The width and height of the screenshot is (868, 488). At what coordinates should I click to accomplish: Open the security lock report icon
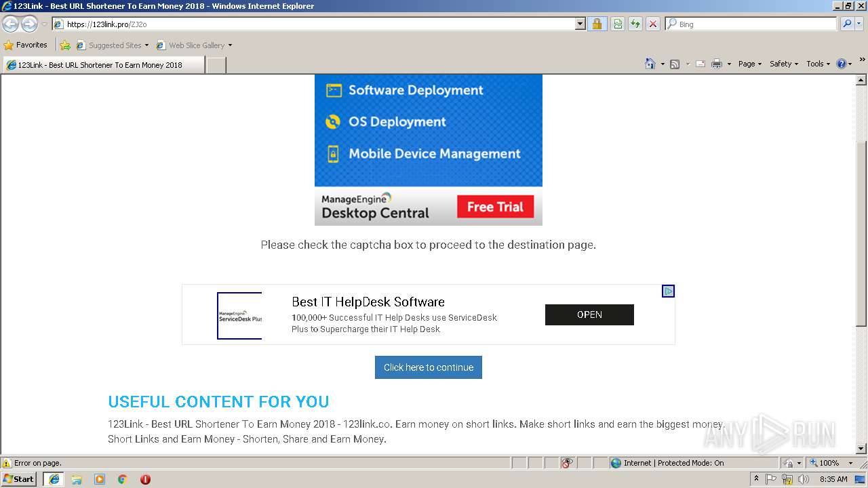coord(597,24)
